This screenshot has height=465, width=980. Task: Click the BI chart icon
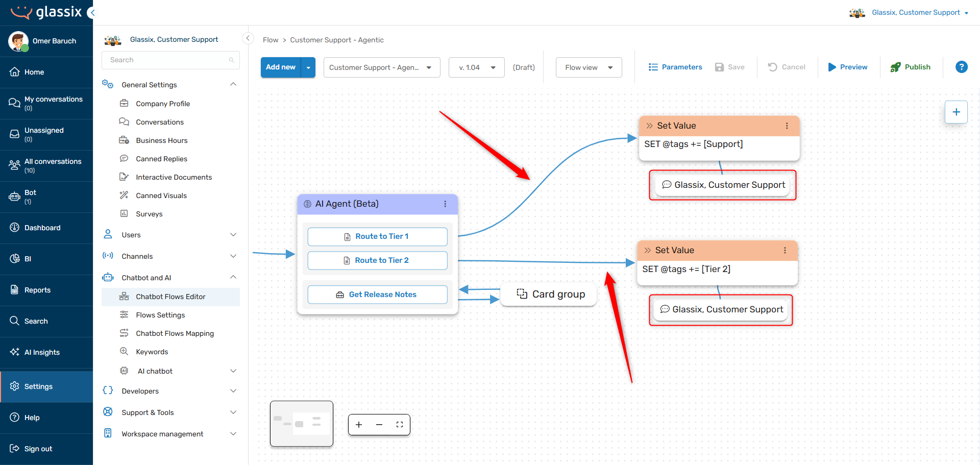(15, 259)
